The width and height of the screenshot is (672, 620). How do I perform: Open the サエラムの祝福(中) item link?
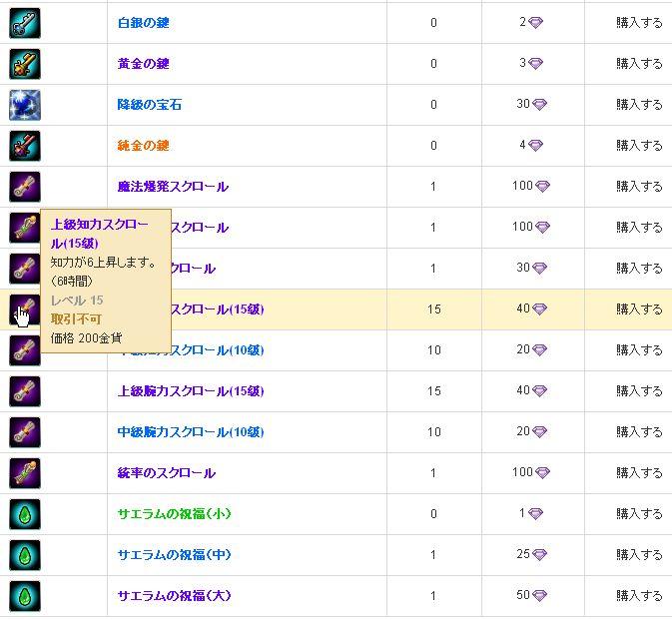pos(174,555)
